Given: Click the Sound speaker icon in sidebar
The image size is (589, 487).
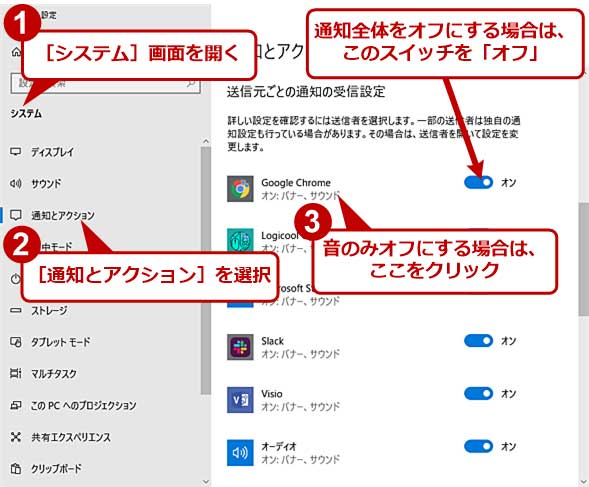Looking at the screenshot, I should coord(15,183).
